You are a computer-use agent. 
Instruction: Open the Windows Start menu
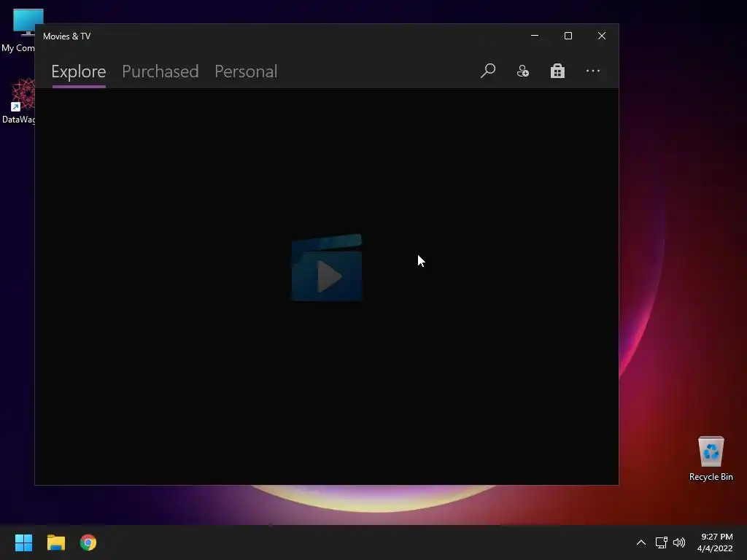[23, 542]
